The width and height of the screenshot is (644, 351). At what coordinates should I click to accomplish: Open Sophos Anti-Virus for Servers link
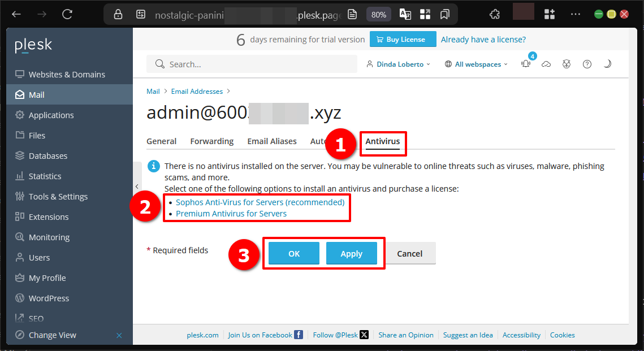click(260, 202)
